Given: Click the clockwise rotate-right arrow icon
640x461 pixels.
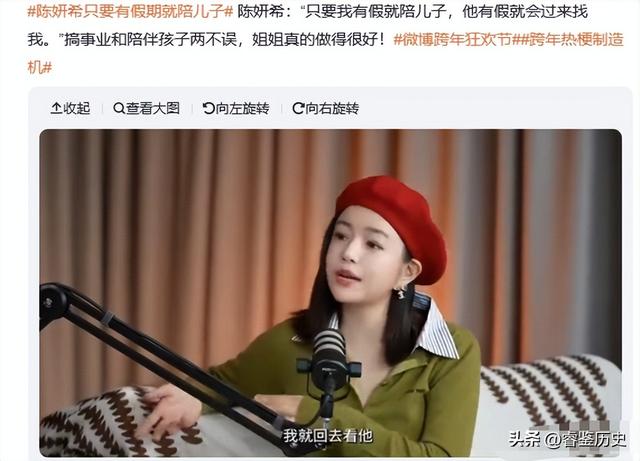Looking at the screenshot, I should (x=298, y=108).
